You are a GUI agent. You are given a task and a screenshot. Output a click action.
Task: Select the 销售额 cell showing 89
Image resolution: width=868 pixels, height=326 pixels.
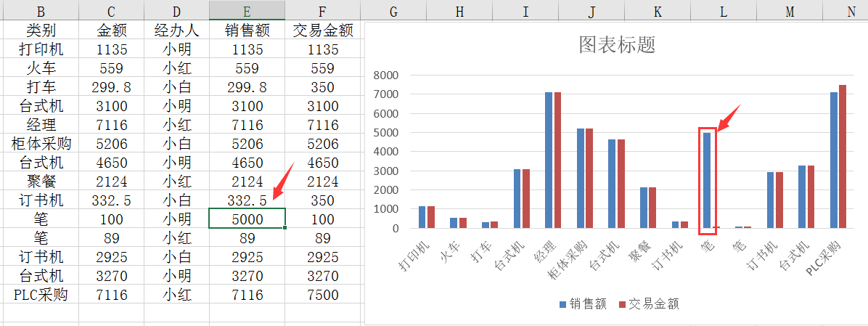pos(247,237)
